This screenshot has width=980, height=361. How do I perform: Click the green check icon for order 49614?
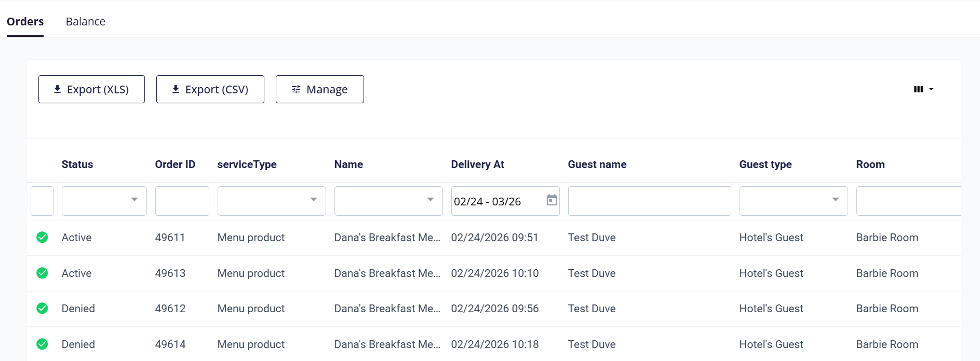click(x=42, y=344)
